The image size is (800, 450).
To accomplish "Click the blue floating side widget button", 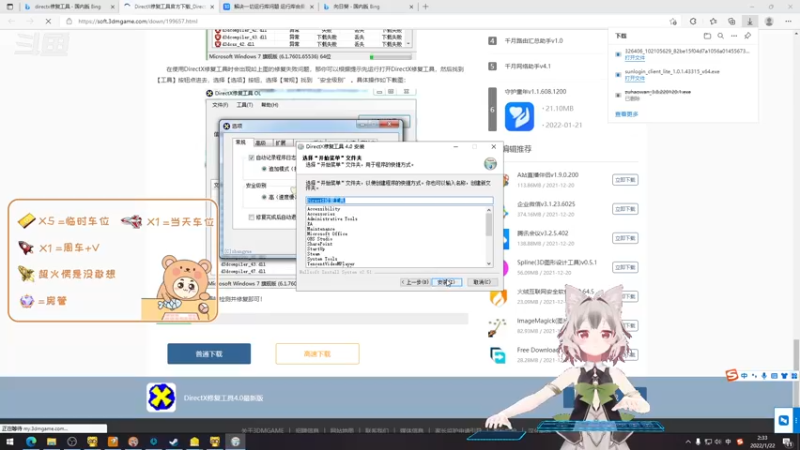I will (784, 420).
